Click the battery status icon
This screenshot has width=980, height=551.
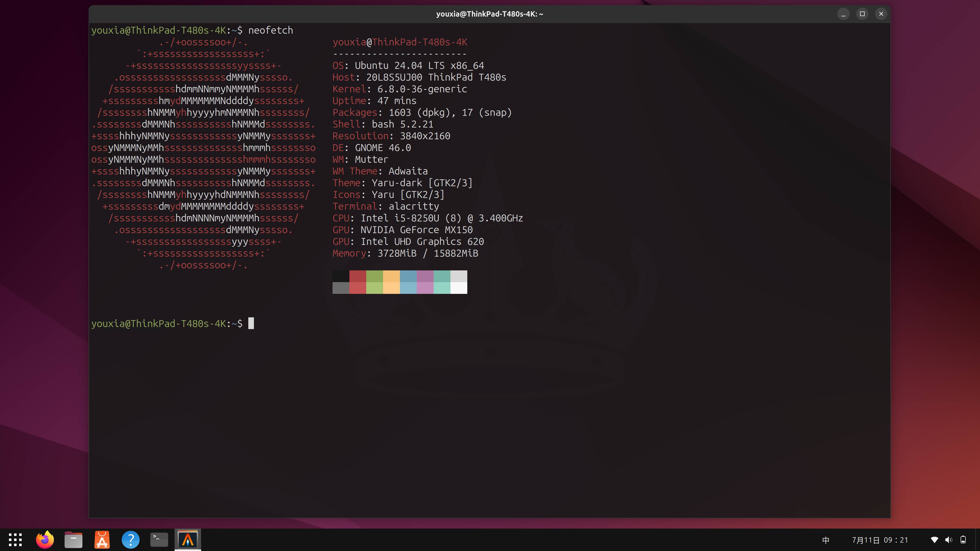(x=963, y=540)
